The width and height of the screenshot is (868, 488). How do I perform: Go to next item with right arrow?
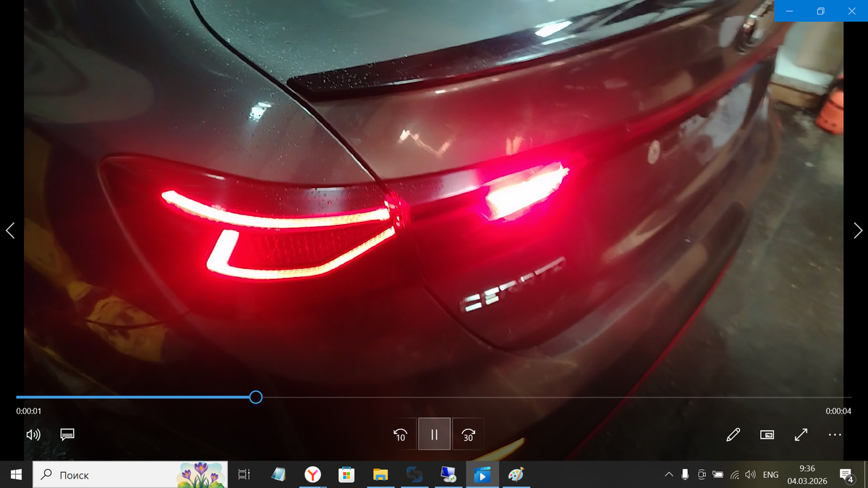(x=857, y=231)
